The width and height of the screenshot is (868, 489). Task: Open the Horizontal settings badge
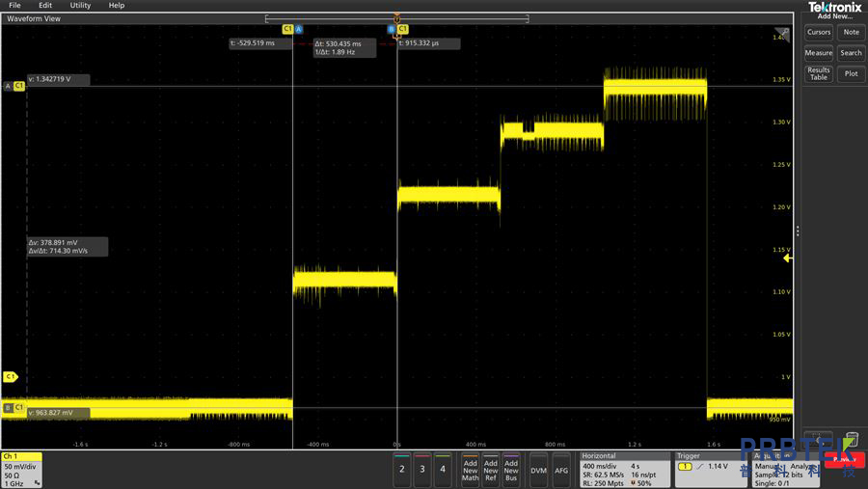625,469
